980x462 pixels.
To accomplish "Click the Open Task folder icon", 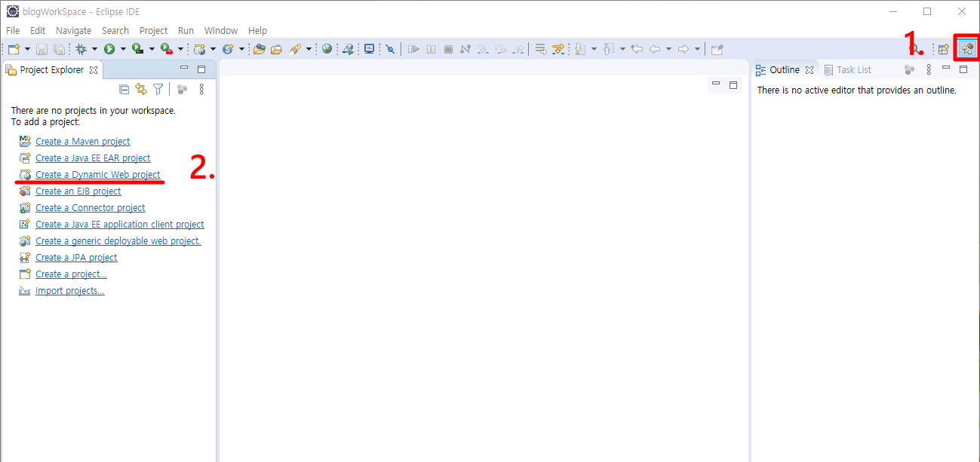I will pos(277,49).
